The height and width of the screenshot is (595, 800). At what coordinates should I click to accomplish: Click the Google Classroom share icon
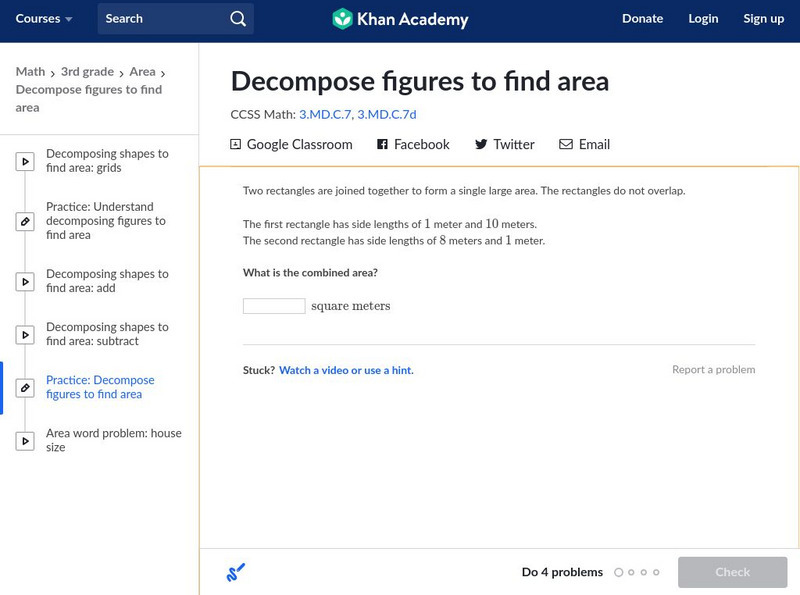[236, 145]
